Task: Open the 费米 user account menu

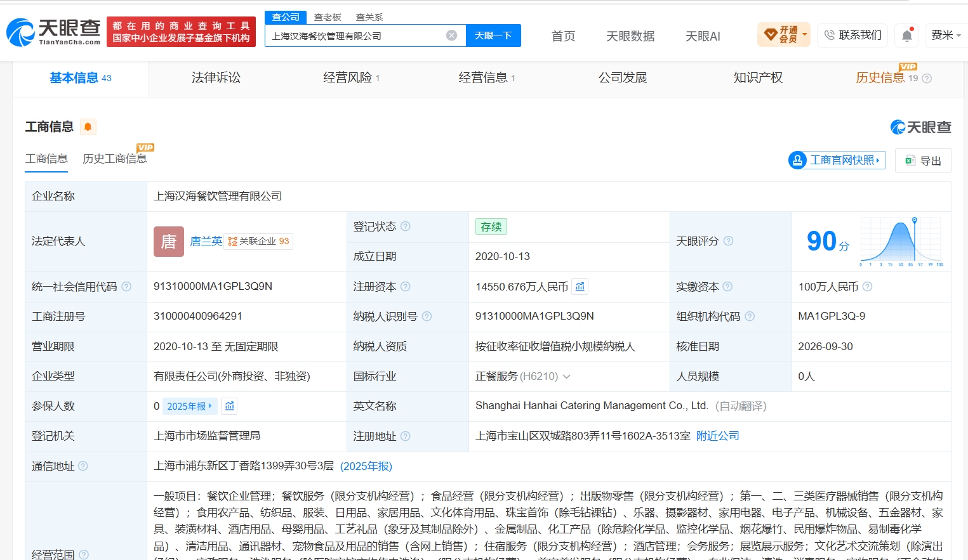Action: click(945, 35)
